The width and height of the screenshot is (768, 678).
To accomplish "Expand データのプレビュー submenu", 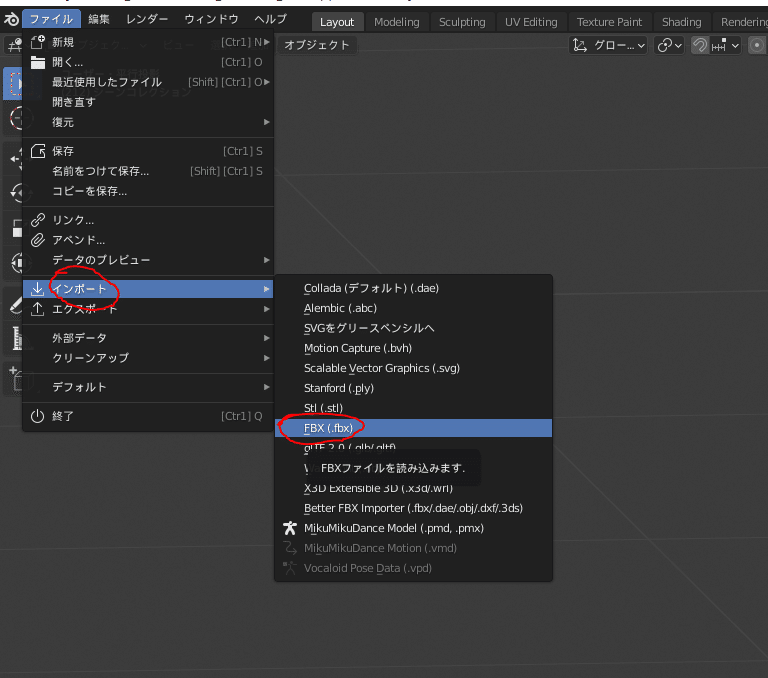I will (x=148, y=260).
